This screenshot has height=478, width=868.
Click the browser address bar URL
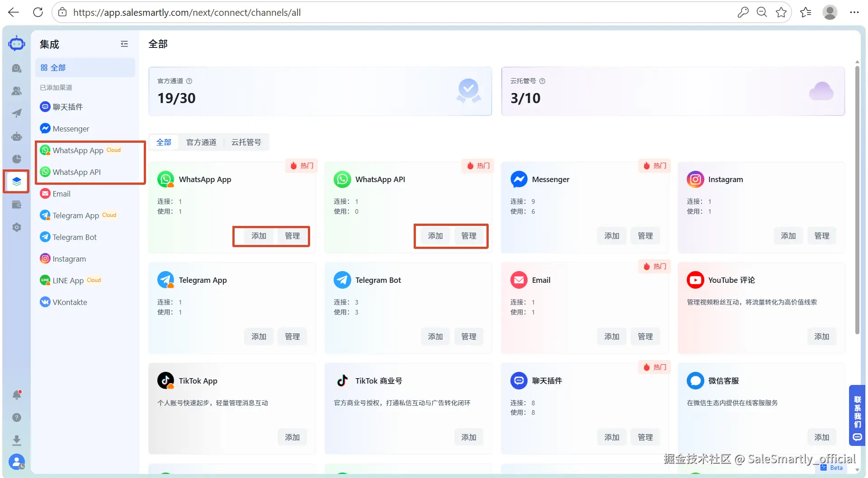(x=187, y=12)
